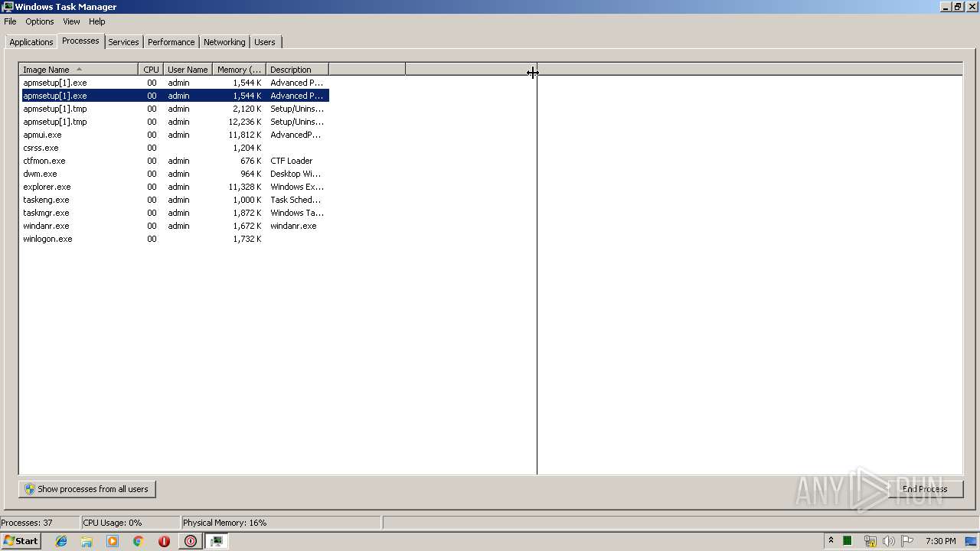Open the File menu
This screenshot has height=551, width=980.
tap(10, 21)
